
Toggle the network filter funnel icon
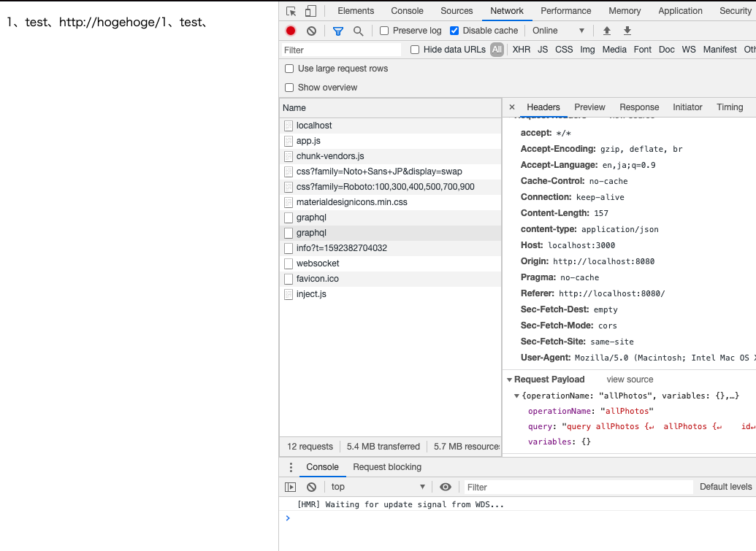coord(338,31)
